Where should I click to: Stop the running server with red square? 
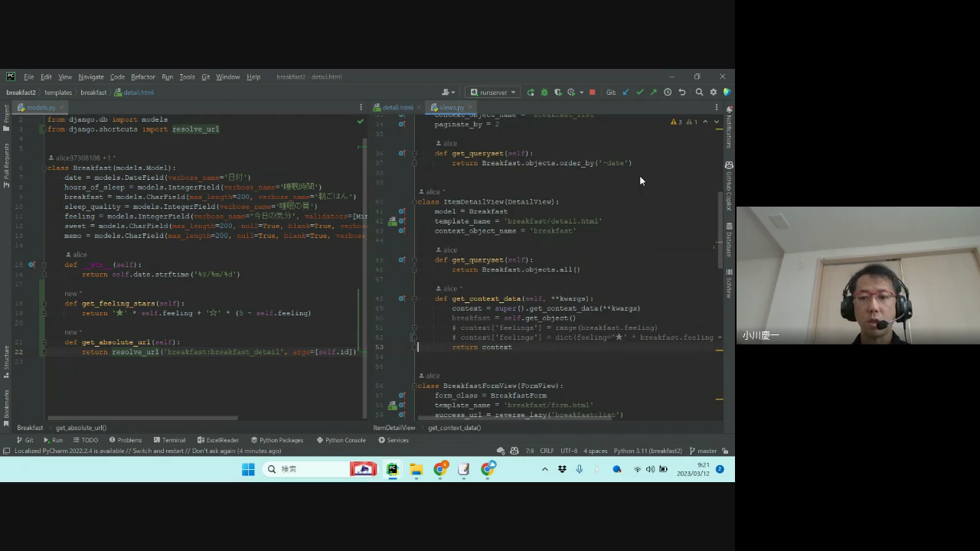[592, 93]
